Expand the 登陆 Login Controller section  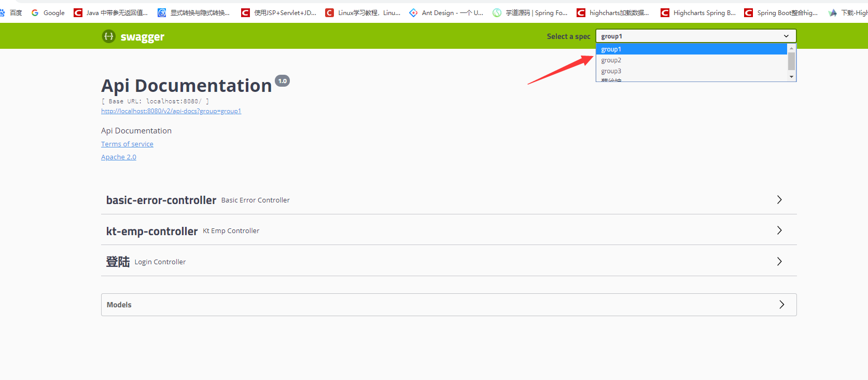pyautogui.click(x=449, y=262)
